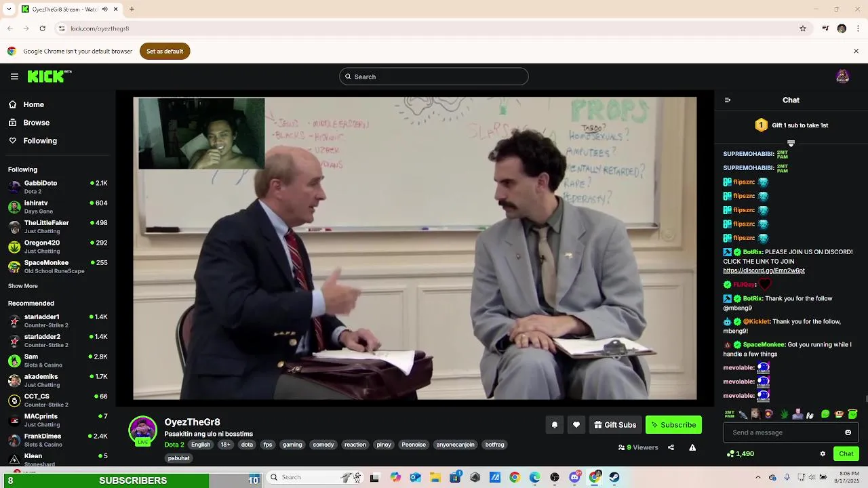Screen dimensions: 868x488
Task: Click the bookmark star icon in address bar
Action: (803, 28)
